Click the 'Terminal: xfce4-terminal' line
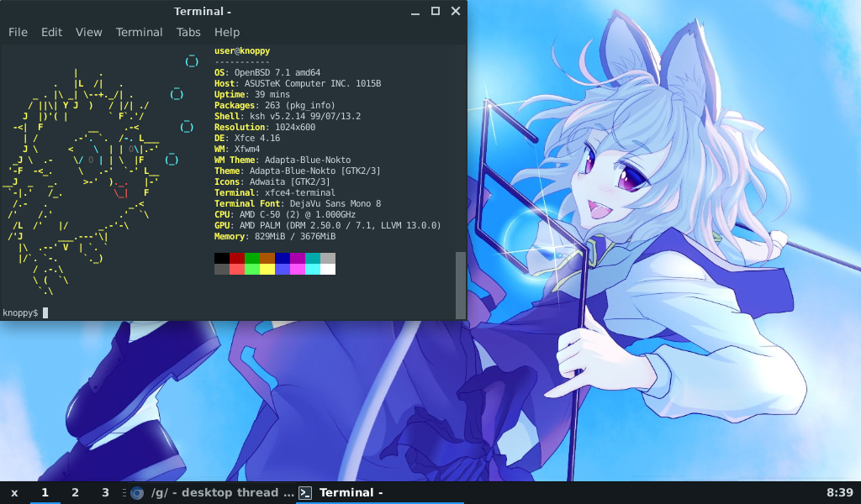Image resolution: width=861 pixels, height=504 pixels. pyautogui.click(x=275, y=193)
